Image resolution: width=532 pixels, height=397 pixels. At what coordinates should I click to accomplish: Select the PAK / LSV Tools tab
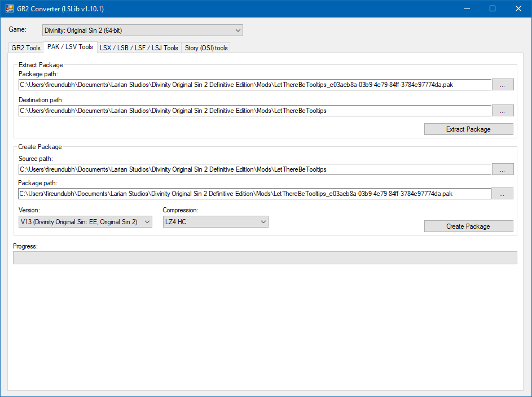(x=70, y=47)
